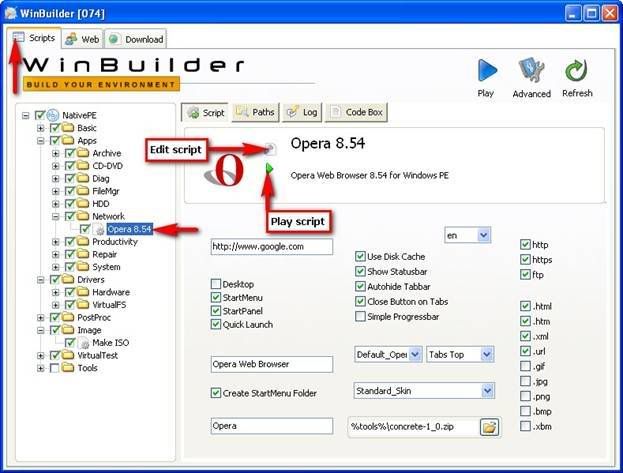The width and height of the screenshot is (623, 473).
Task: Switch to the Scripts tab
Action: tap(34, 38)
